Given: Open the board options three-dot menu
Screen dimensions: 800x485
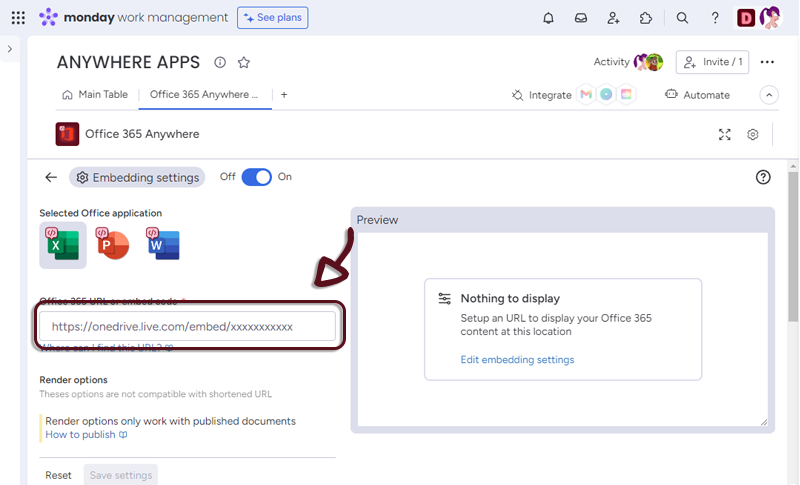Looking at the screenshot, I should (x=767, y=62).
